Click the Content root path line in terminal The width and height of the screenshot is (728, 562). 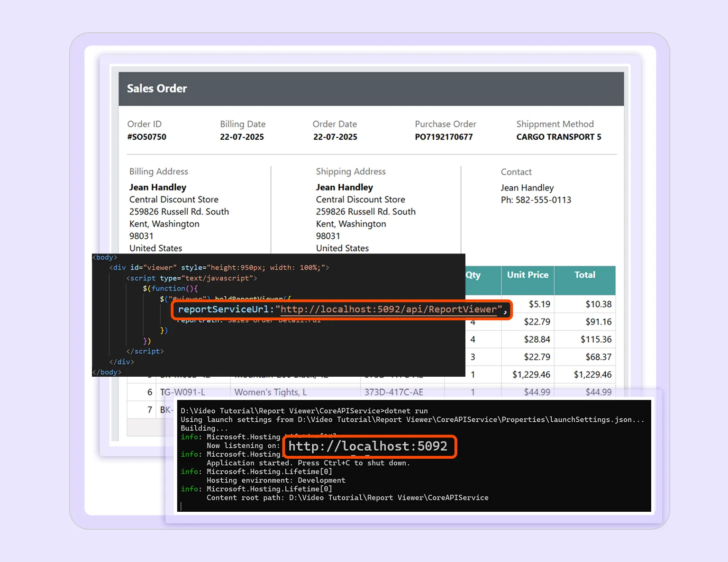[347, 498]
